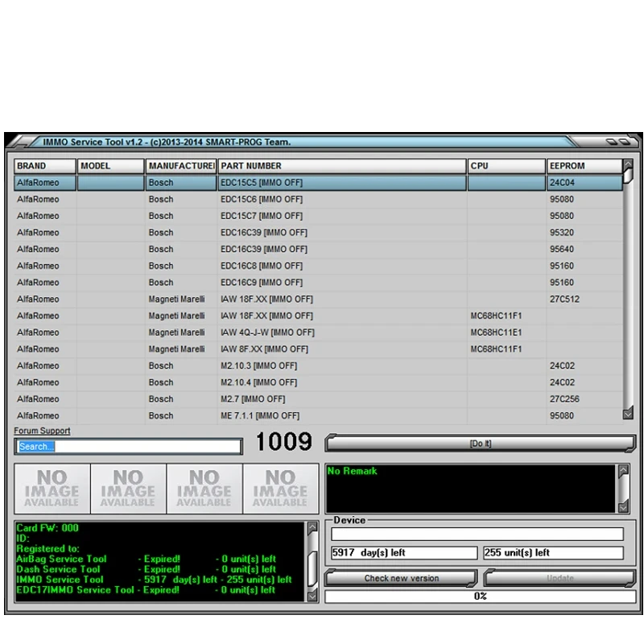Click scroll up arrow of ECU list
The width and height of the screenshot is (644, 644).
(x=628, y=165)
